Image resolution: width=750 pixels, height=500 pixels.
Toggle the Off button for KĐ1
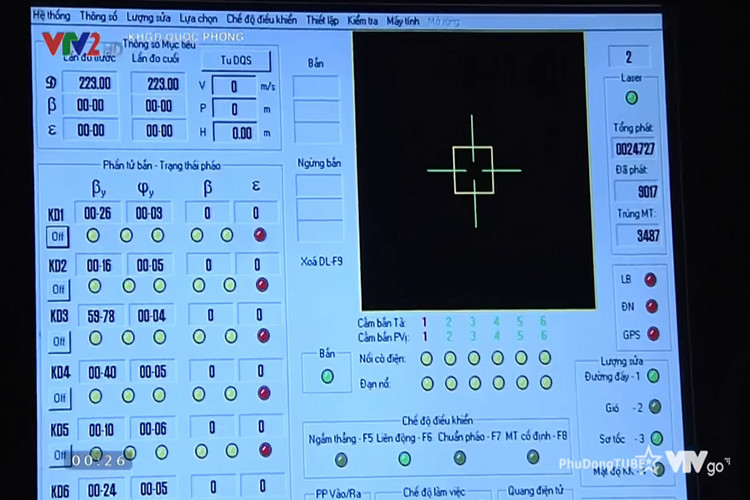pos(58,237)
